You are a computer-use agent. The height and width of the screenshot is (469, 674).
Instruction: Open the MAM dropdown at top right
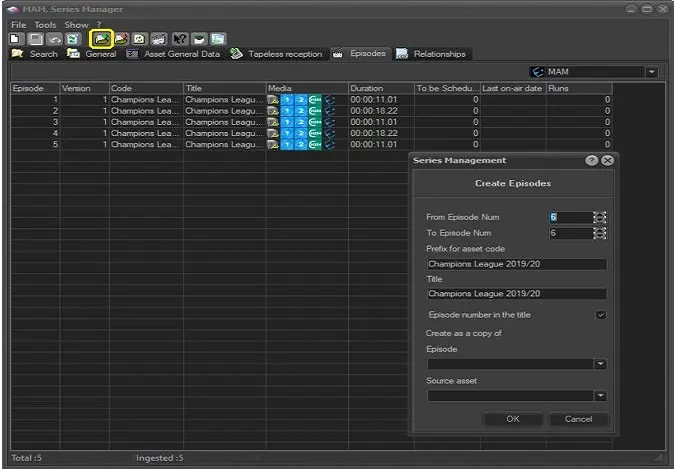[652, 72]
